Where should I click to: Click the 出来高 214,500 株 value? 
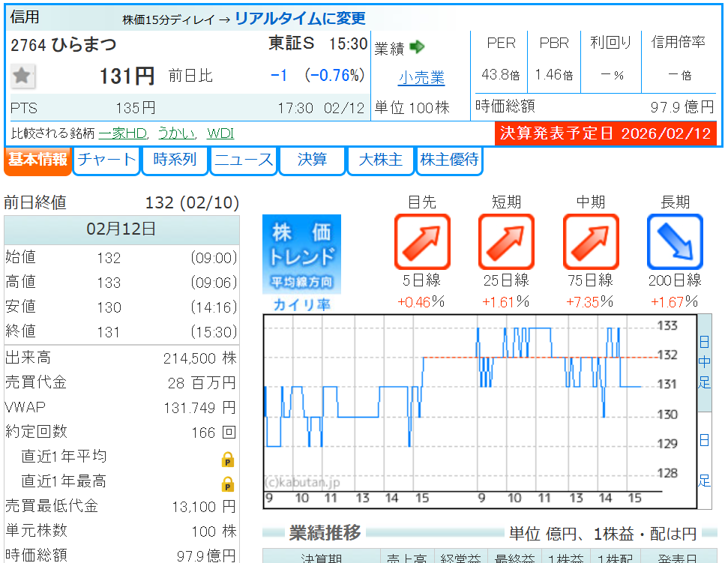[x=199, y=358]
